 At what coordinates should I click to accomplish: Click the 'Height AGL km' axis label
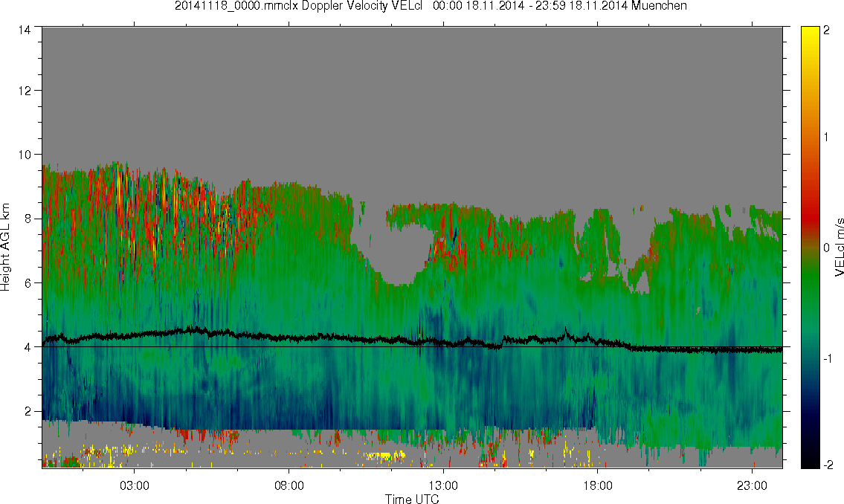tap(5, 247)
